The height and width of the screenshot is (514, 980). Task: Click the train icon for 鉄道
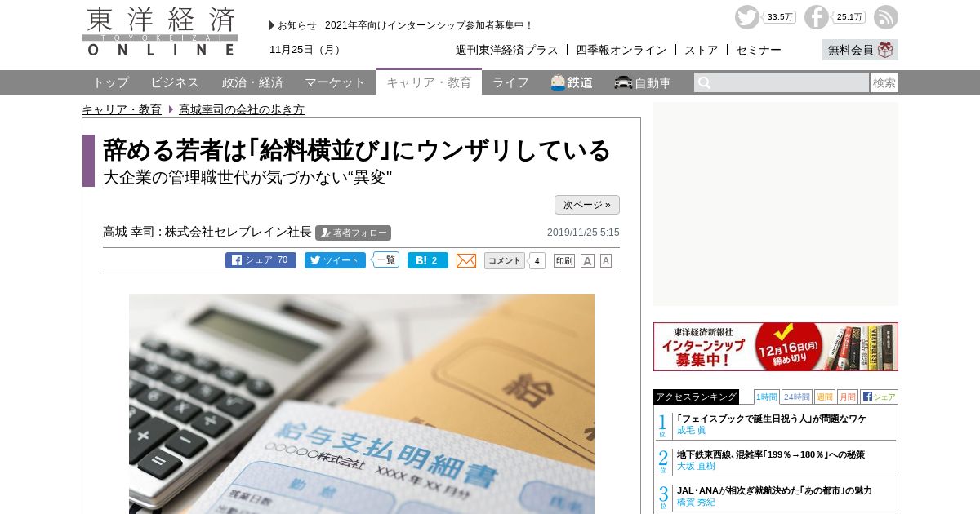point(559,82)
